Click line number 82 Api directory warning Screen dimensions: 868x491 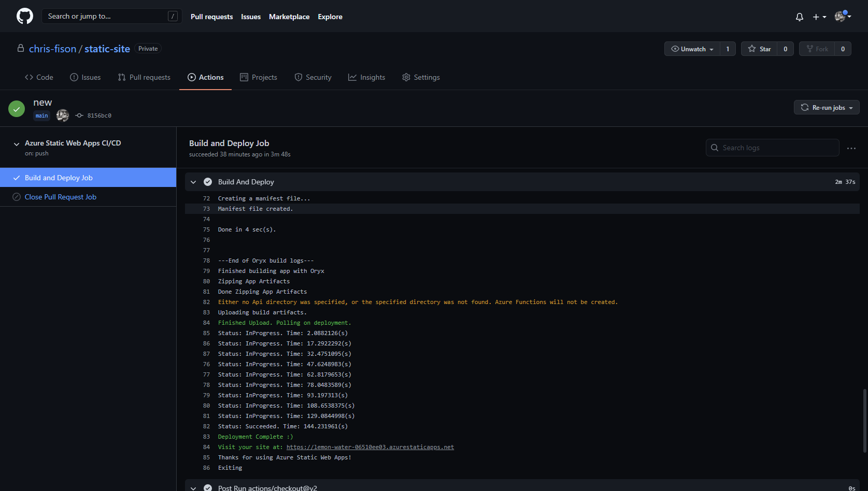(x=206, y=302)
